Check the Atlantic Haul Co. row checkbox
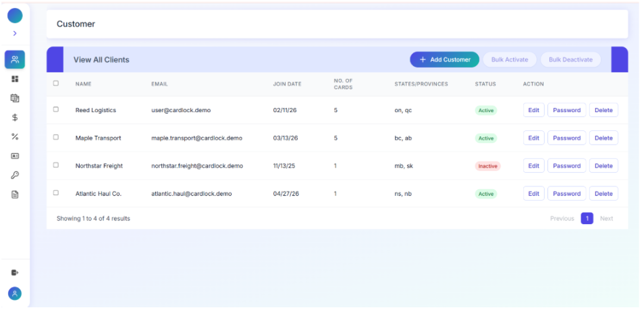This screenshot has width=644, height=310. click(x=56, y=193)
